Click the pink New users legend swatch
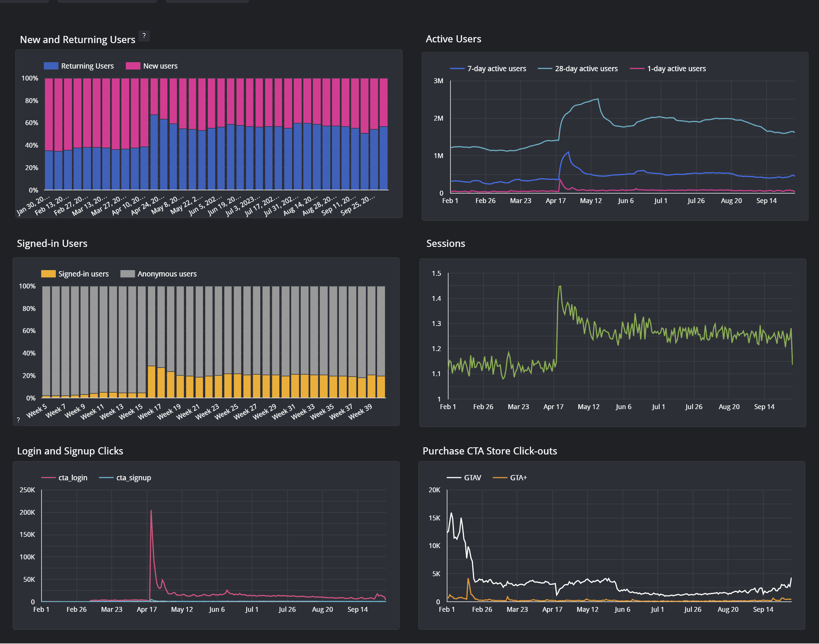Image resolution: width=819 pixels, height=644 pixels. click(133, 66)
